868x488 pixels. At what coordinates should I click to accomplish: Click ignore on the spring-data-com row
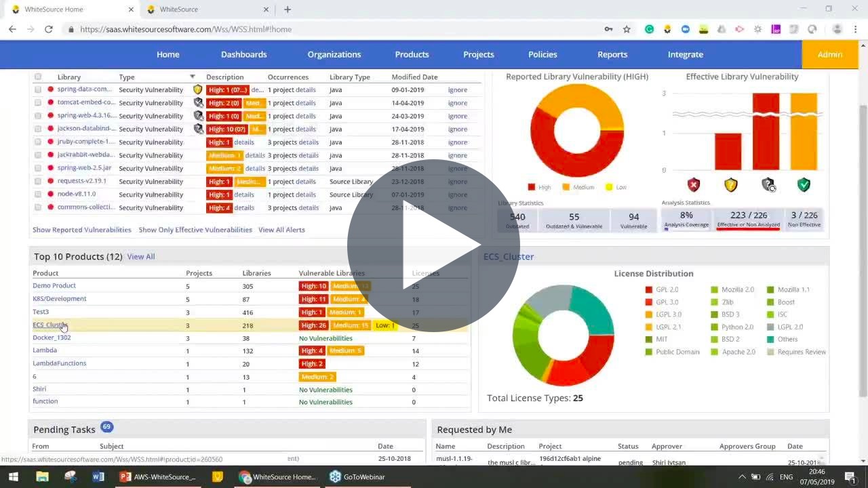(x=458, y=89)
